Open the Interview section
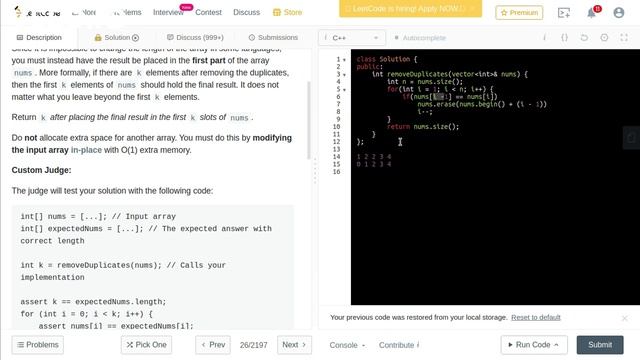This screenshot has width=640, height=360. click(168, 13)
